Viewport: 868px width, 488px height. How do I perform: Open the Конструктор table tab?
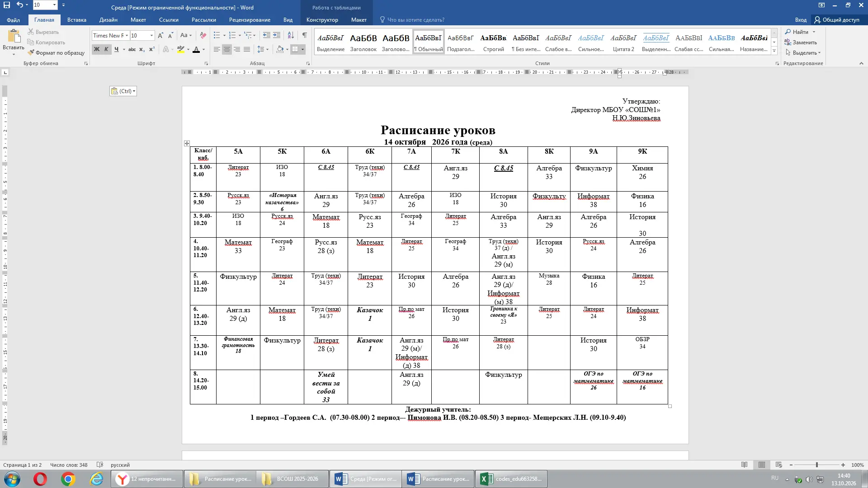(x=322, y=20)
